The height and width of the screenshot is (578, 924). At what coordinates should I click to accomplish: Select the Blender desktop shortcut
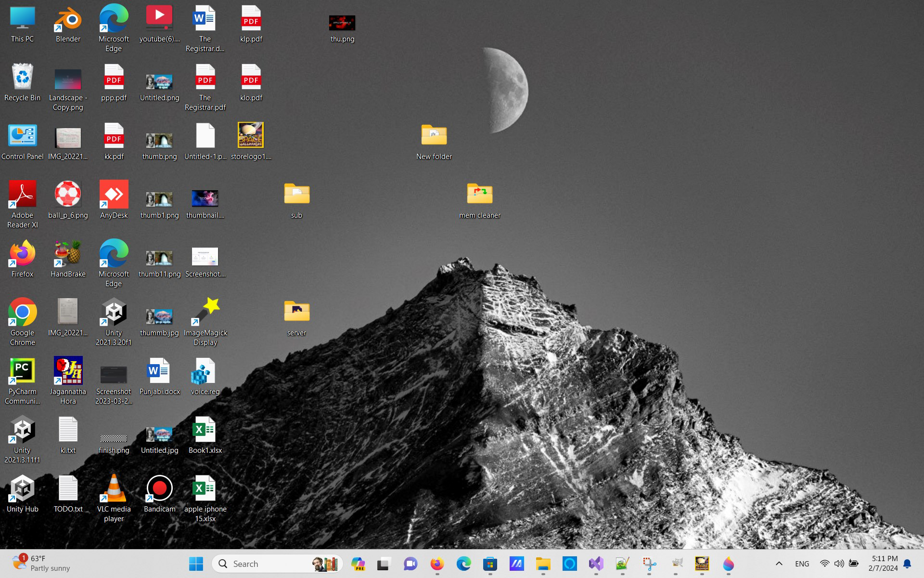[x=68, y=24]
